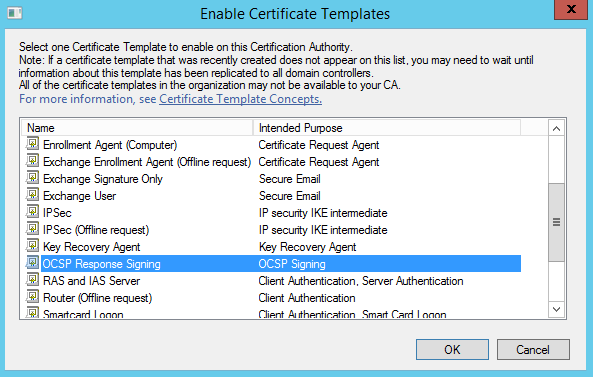Select the OCSP Response Signing template
Viewport: 593px width, 377px height.
click(101, 264)
